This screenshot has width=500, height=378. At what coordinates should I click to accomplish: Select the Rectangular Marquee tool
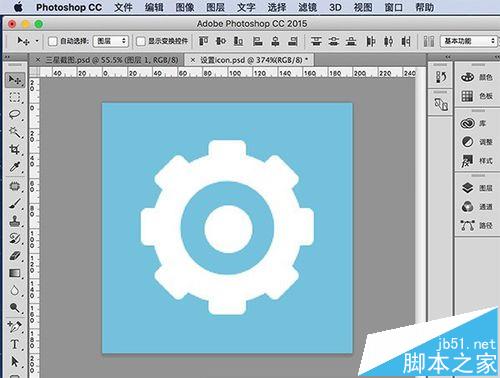click(x=15, y=97)
